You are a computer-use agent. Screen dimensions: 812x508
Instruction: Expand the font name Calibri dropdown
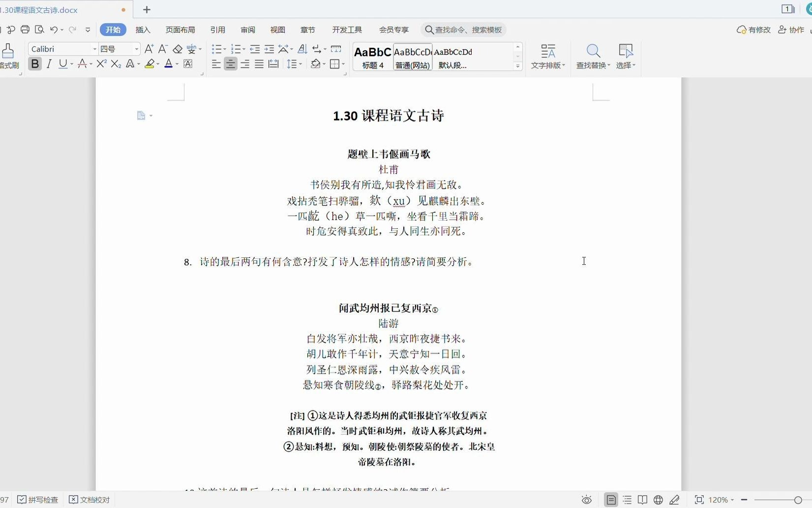tap(94, 49)
